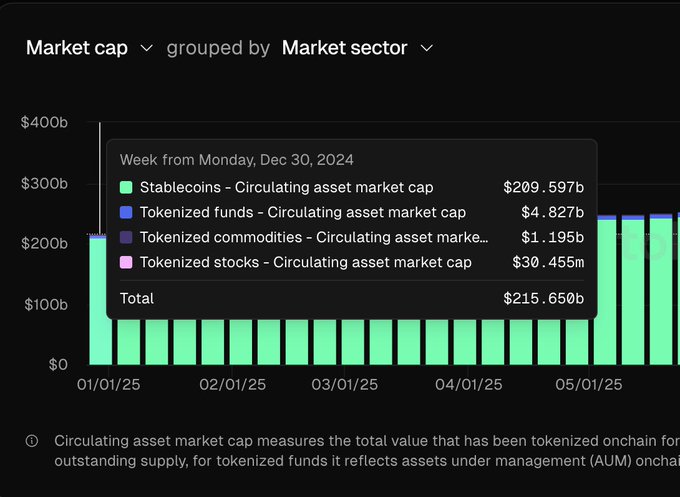Click the $400b y-axis label
The image size is (680, 497).
44,123
